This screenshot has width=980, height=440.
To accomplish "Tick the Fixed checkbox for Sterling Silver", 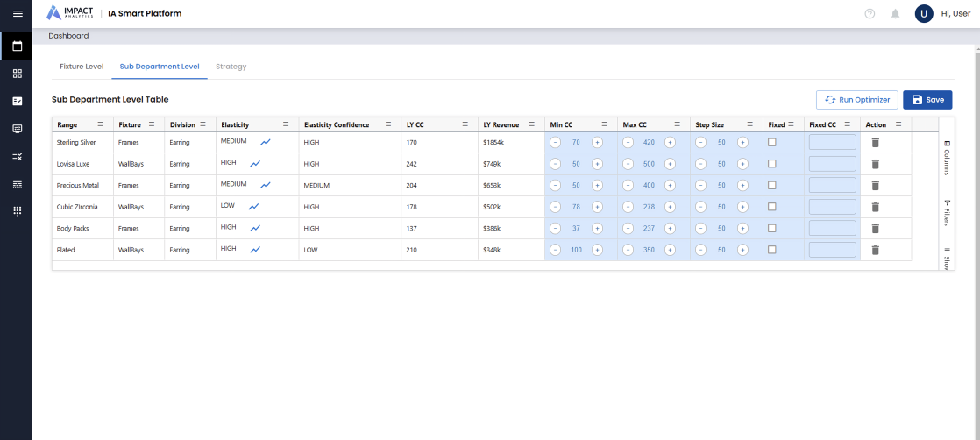I will 772,142.
